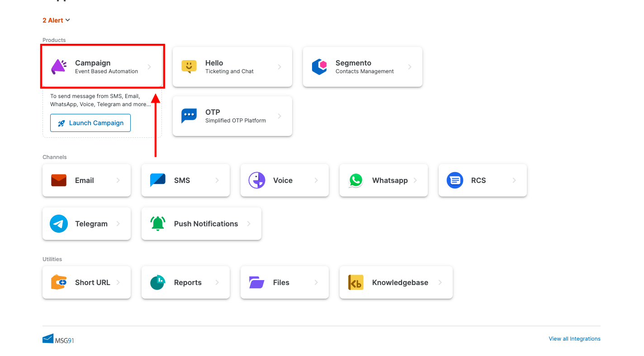Click the Hello smiley chat icon

coord(189,67)
